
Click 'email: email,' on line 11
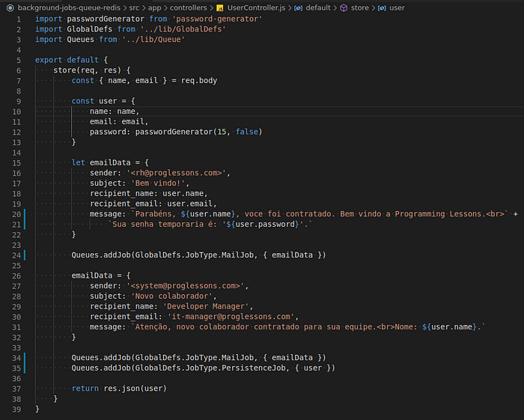pyautogui.click(x=119, y=121)
